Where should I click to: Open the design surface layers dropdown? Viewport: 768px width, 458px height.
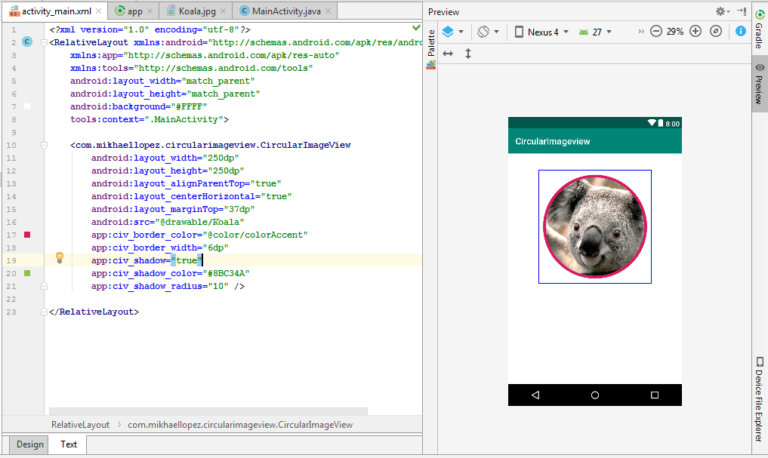click(452, 32)
